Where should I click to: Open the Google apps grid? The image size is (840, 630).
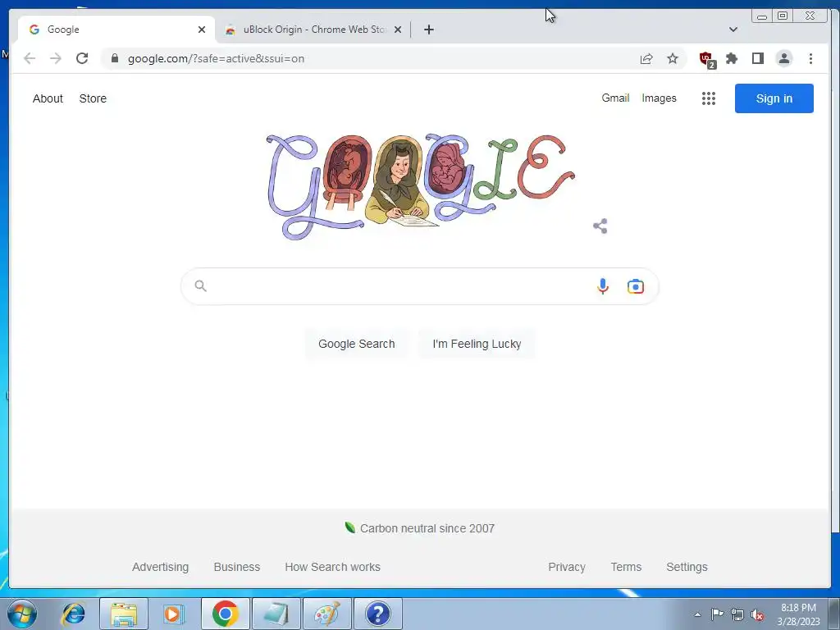[x=709, y=98]
